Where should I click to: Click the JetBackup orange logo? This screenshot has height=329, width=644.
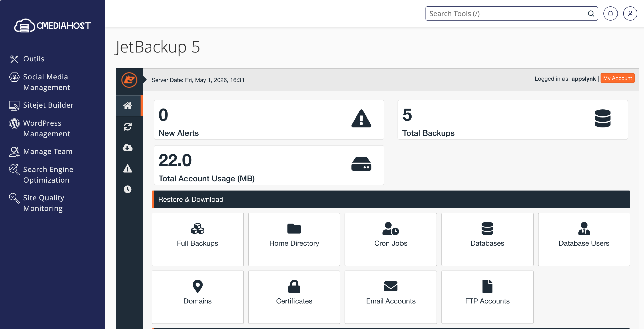pyautogui.click(x=129, y=80)
